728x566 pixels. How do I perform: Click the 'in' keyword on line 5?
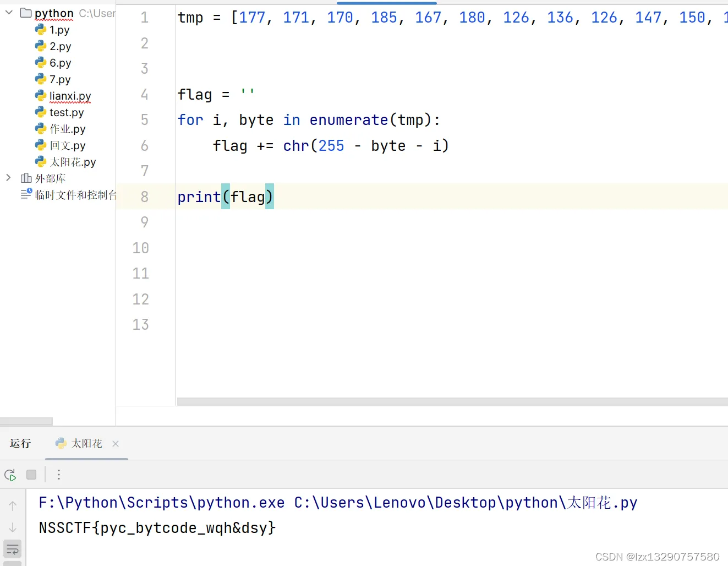292,120
